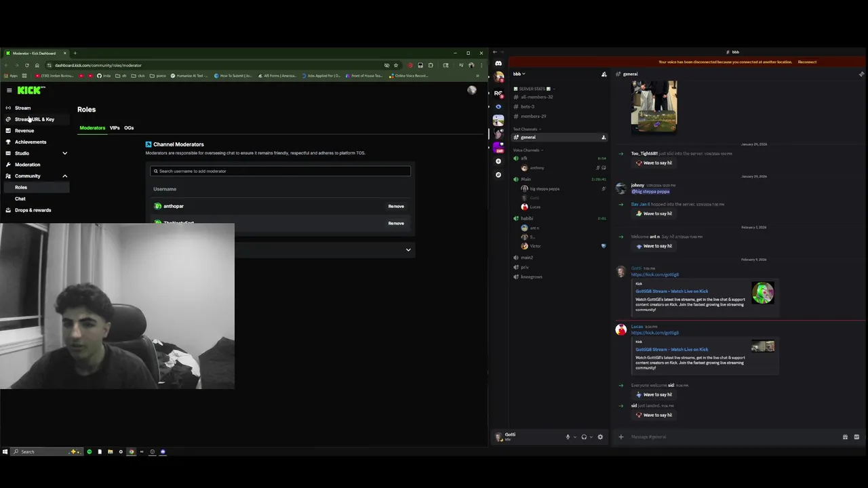
Task: Click Wave to say hi for Too_Tight68!!
Action: coord(653,163)
